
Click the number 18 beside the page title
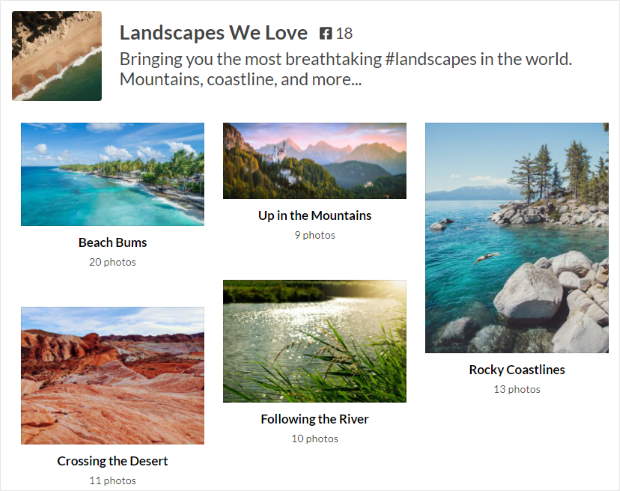344,33
